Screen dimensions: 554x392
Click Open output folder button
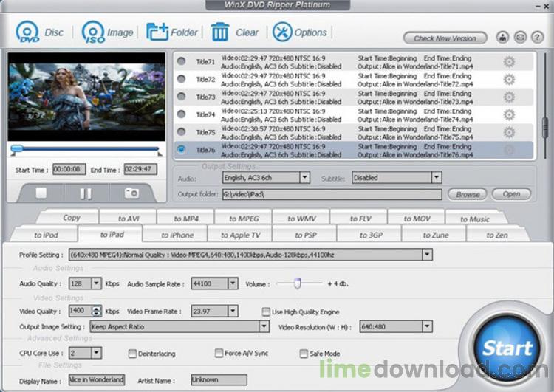(x=511, y=193)
